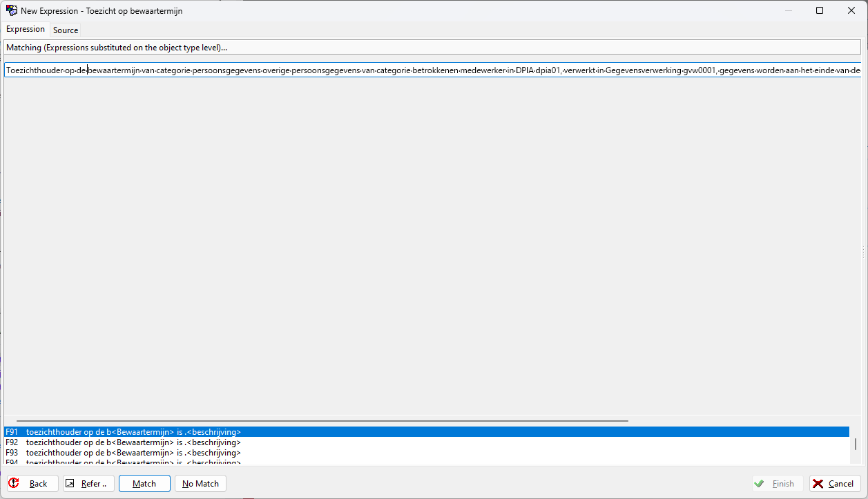
Task: Switch to the Expression tab
Action: pyautogui.click(x=26, y=29)
